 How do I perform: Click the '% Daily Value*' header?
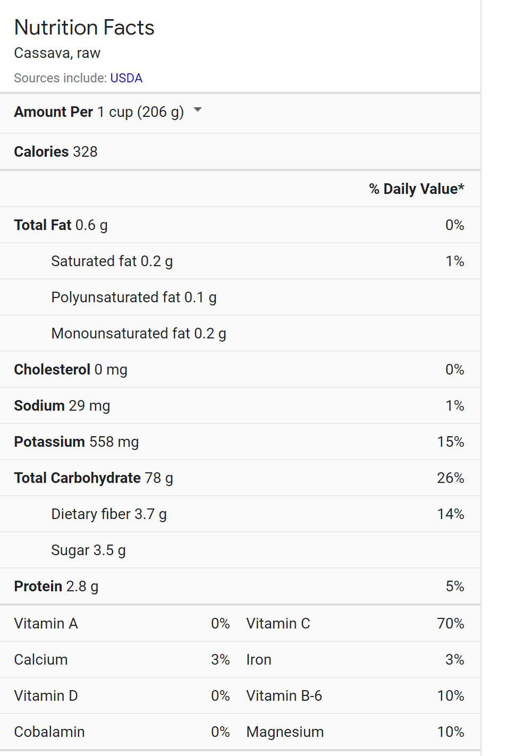(416, 189)
